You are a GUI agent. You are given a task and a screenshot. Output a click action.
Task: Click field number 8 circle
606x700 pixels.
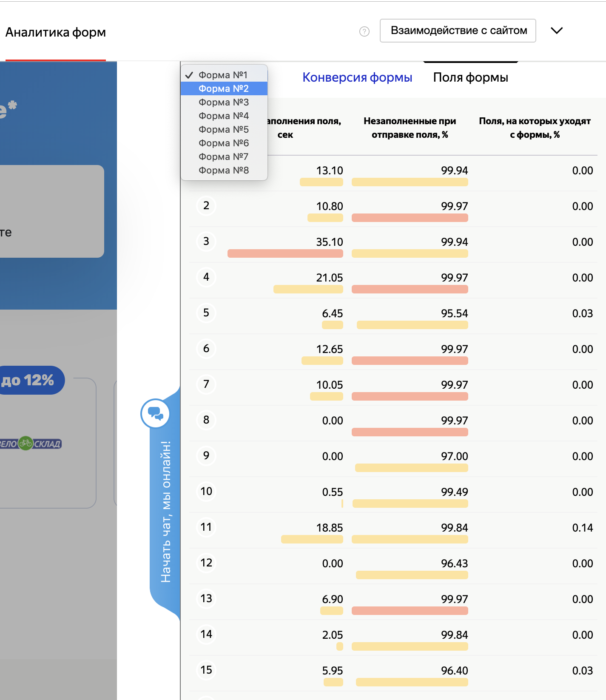pos(206,420)
